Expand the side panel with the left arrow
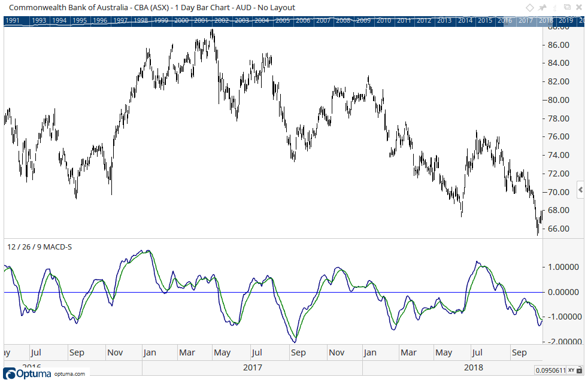Image resolution: width=588 pixels, height=380 pixels. (x=580, y=190)
